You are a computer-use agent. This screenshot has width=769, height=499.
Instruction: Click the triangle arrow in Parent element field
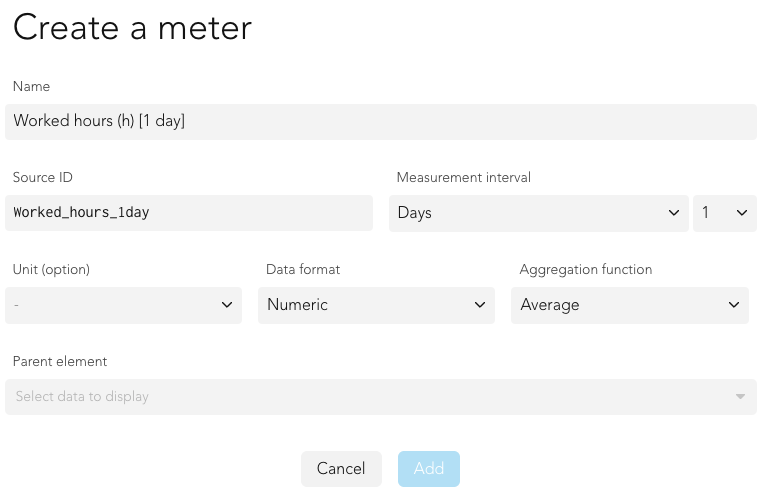click(741, 396)
